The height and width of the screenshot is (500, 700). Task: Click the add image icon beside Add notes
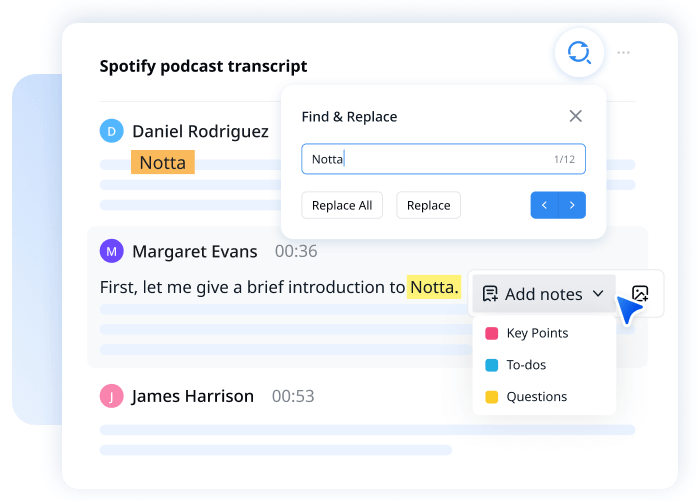click(x=640, y=293)
